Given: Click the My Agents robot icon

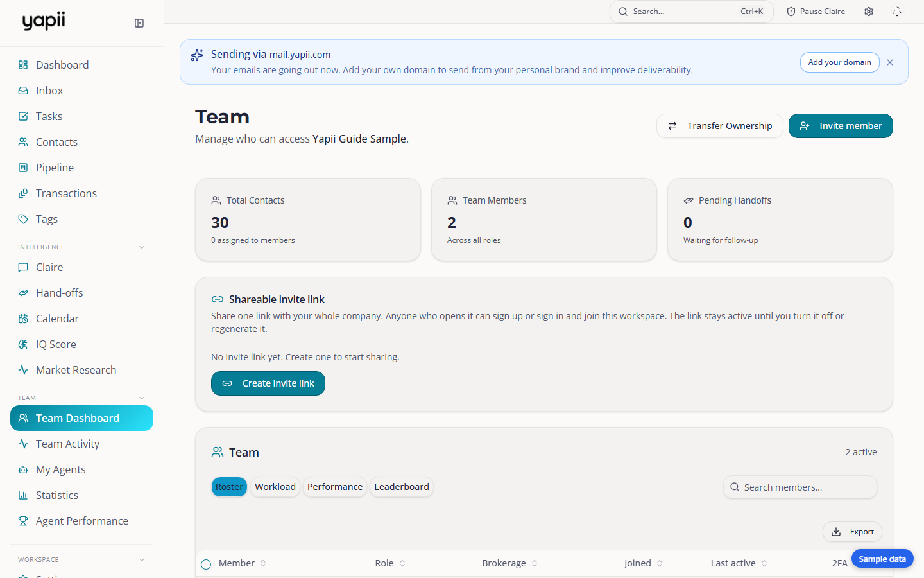Looking at the screenshot, I should (x=23, y=469).
